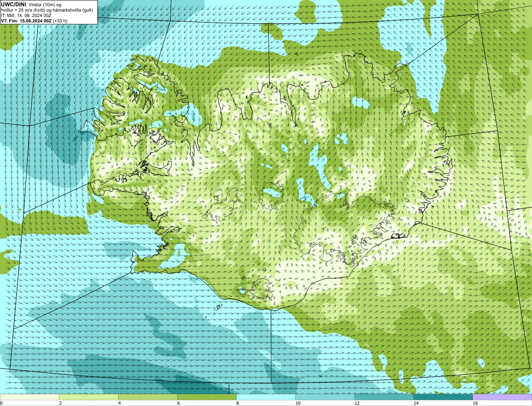
Task: Click the "2" label on the color scale
Action: click(60, 403)
